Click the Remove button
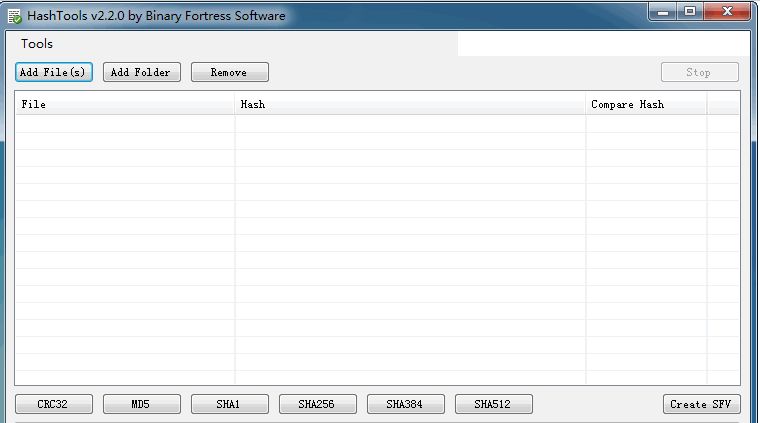 tap(230, 72)
